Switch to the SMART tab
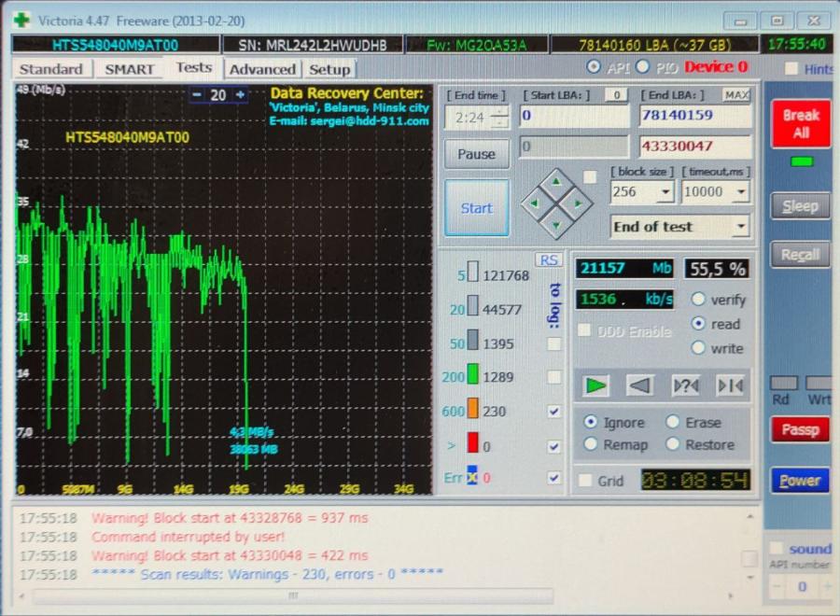 pyautogui.click(x=129, y=69)
